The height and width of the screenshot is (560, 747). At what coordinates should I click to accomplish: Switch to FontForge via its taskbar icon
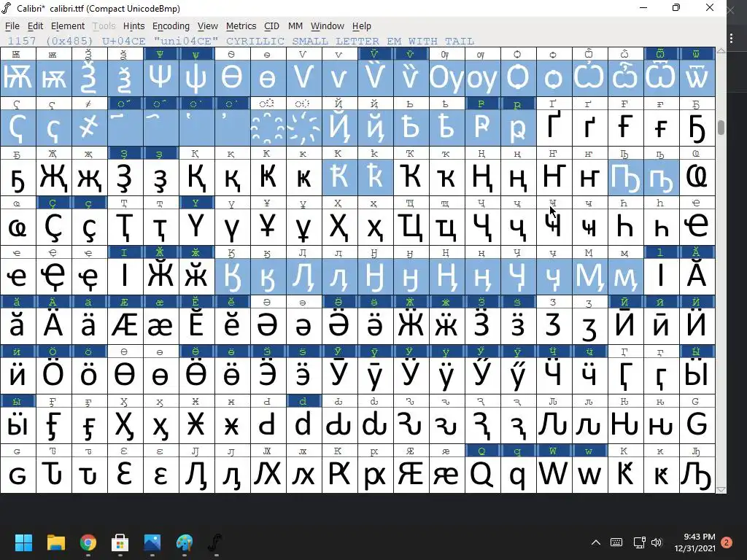pyautogui.click(x=216, y=542)
